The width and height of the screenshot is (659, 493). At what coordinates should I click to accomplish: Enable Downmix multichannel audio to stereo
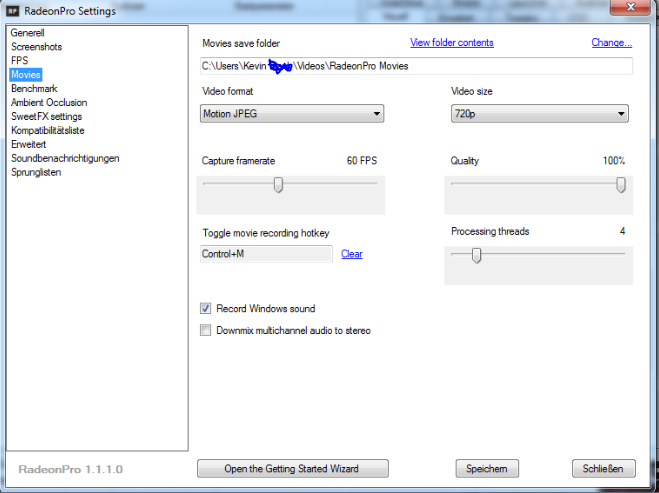tap(206, 330)
